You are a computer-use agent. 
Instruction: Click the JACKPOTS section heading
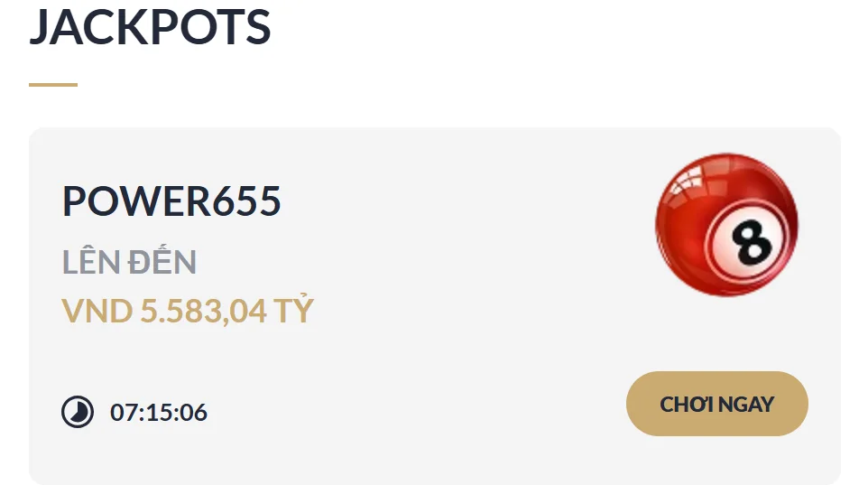click(x=150, y=26)
